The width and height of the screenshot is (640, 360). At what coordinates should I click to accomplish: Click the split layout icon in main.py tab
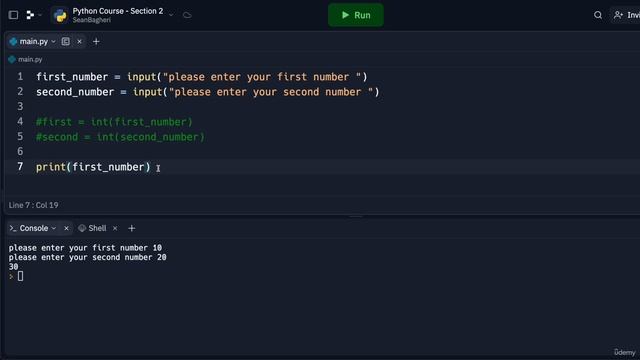click(x=65, y=41)
